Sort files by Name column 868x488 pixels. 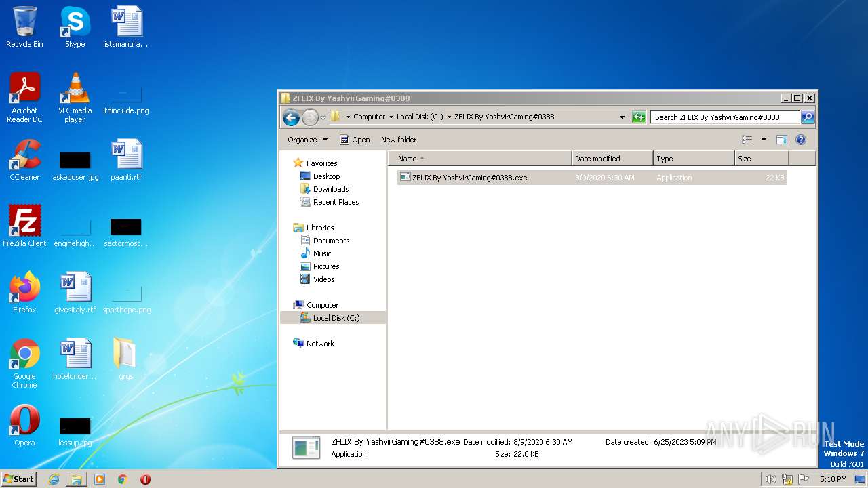[480, 159]
